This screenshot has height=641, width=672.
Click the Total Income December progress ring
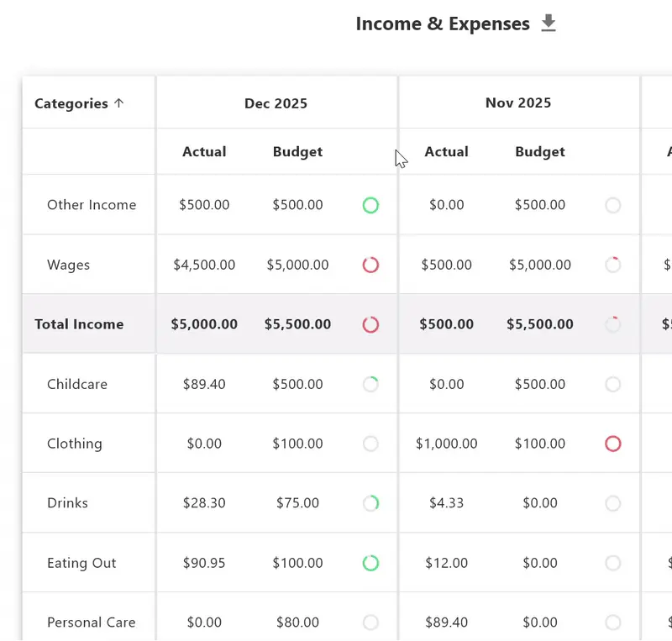[370, 324]
